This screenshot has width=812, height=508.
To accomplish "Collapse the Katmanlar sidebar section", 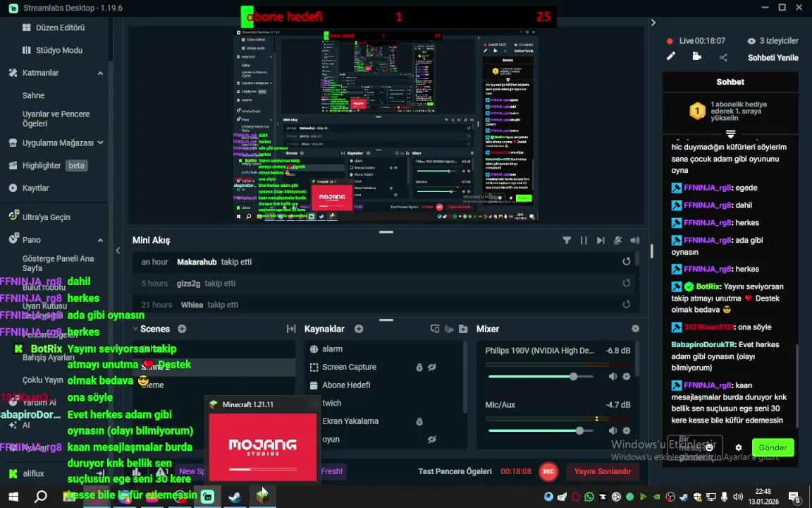I will click(100, 73).
